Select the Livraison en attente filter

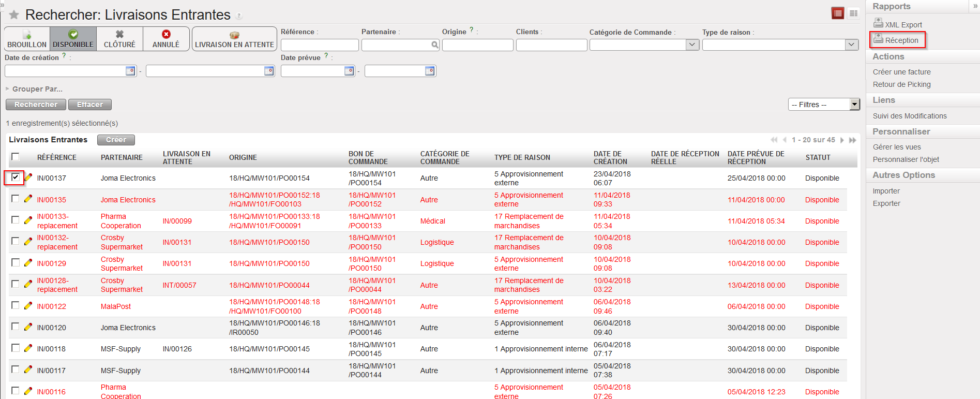point(234,39)
